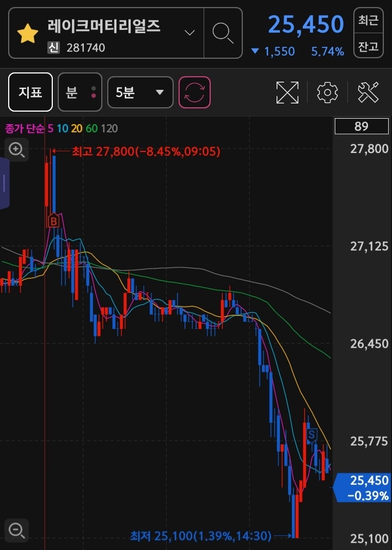This screenshot has height=550, width=392.
Task: Open the drawing tools icon
Action: [368, 92]
